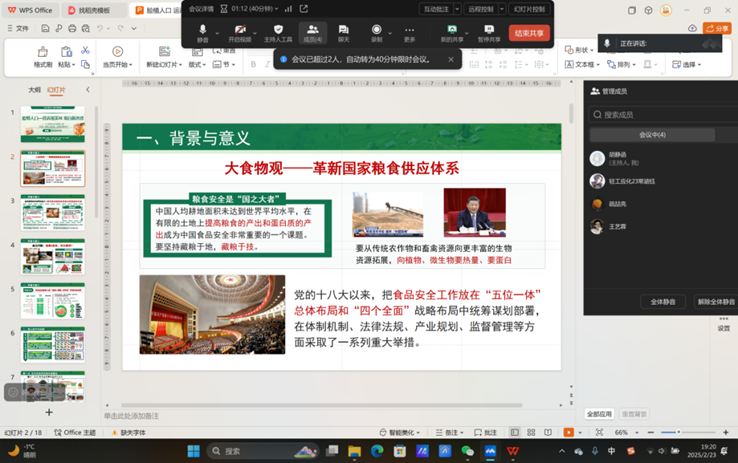Open WeChat from the Windows taskbar
The width and height of the screenshot is (738, 463).
pos(467,451)
